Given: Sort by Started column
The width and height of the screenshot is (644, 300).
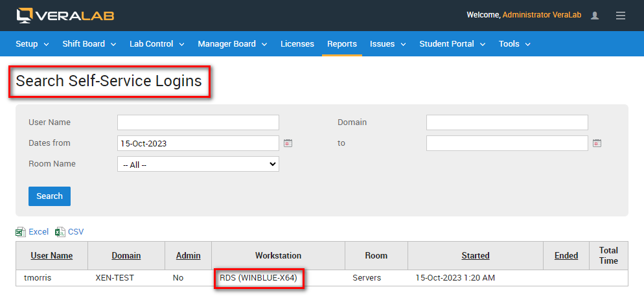Looking at the screenshot, I should tap(475, 256).
